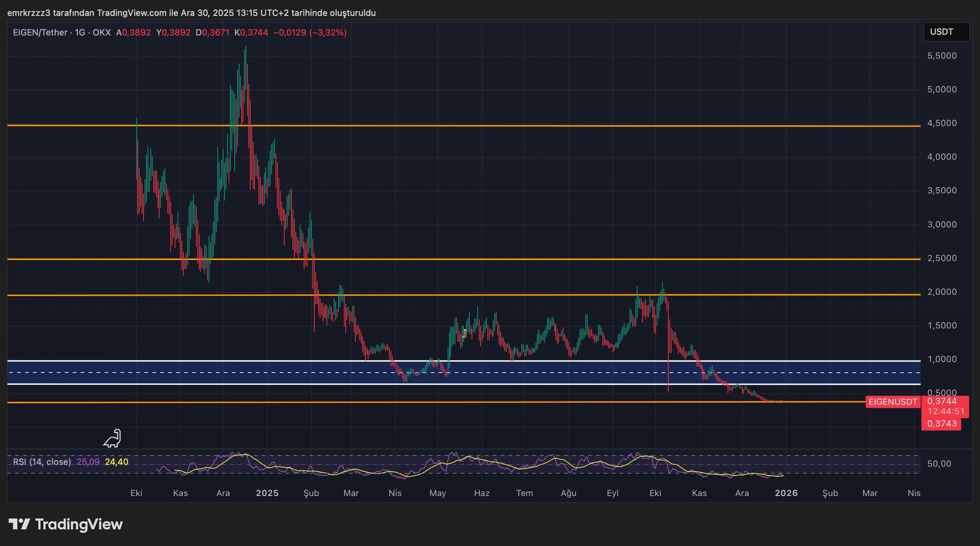Click the RSI 50,00 scale label
The image size is (980, 546).
(x=939, y=464)
